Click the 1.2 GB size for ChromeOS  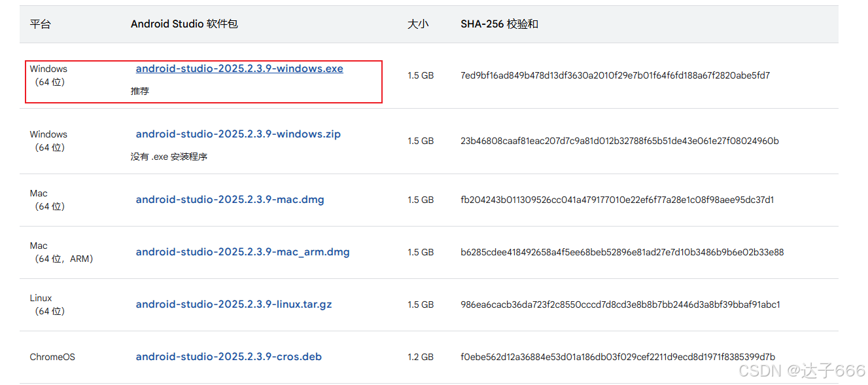pos(421,357)
